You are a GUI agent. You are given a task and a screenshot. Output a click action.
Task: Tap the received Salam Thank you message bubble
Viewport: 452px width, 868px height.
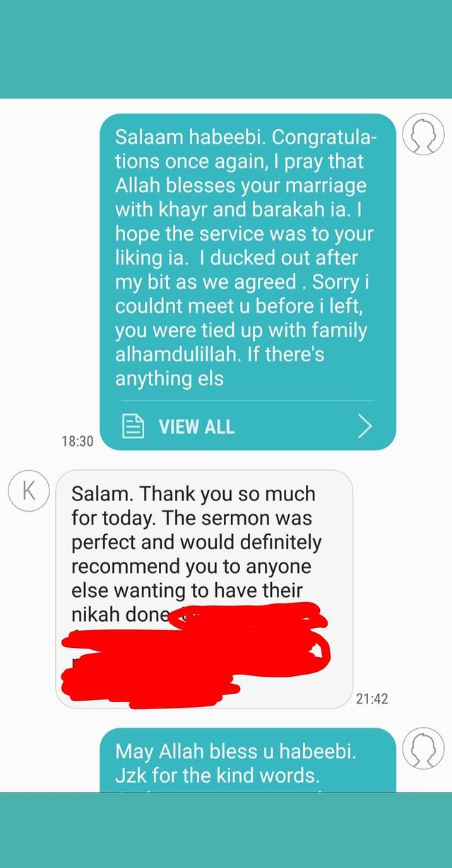tap(204, 589)
